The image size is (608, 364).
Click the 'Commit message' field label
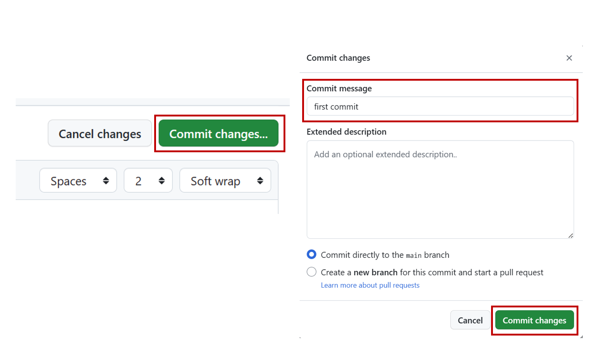tap(339, 88)
